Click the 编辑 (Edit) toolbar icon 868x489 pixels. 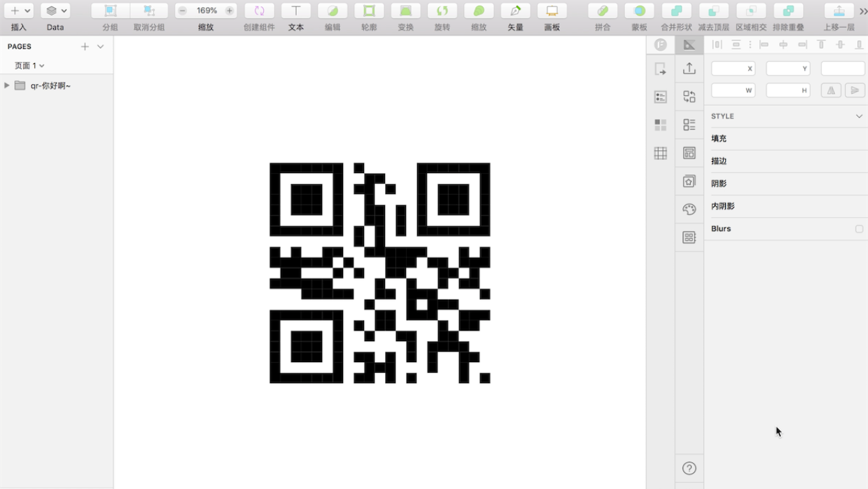(332, 11)
